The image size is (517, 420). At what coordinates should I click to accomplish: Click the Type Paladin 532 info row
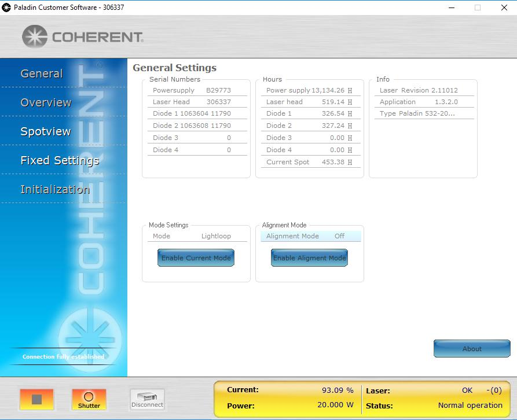pos(423,113)
